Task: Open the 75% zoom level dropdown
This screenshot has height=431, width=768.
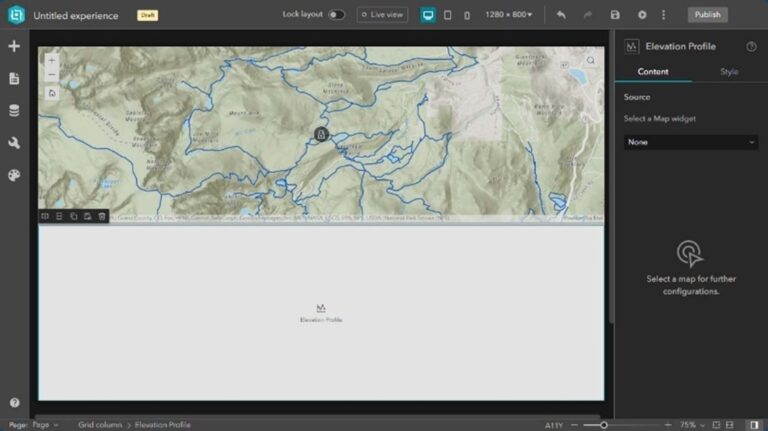Action: 693,425
